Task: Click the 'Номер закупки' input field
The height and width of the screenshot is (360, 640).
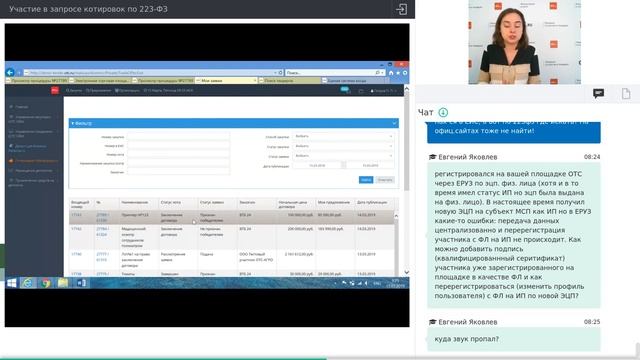Action: (x=178, y=137)
